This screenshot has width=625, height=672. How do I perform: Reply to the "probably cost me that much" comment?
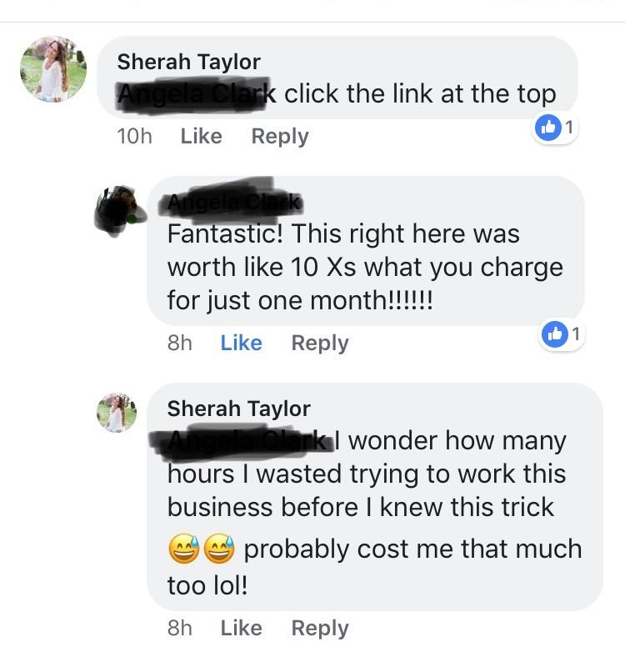(320, 629)
